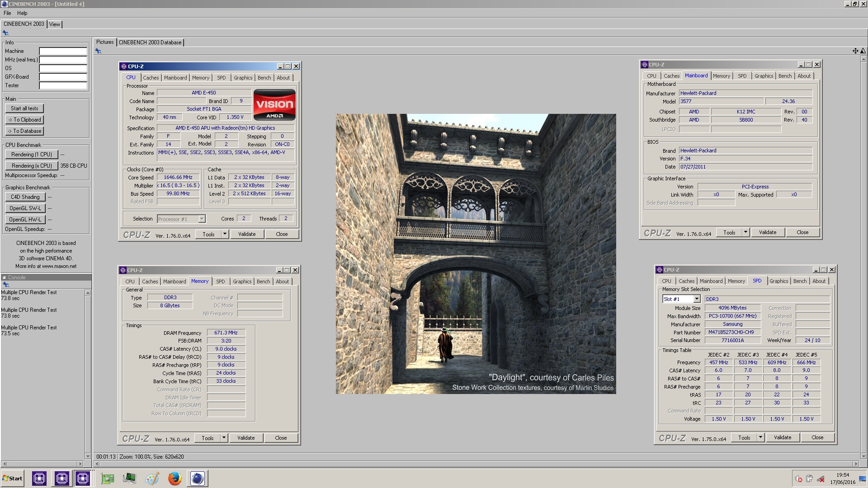This screenshot has height=488, width=868.
Task: Select the zoom picture tool icon
Action: pos(863,51)
